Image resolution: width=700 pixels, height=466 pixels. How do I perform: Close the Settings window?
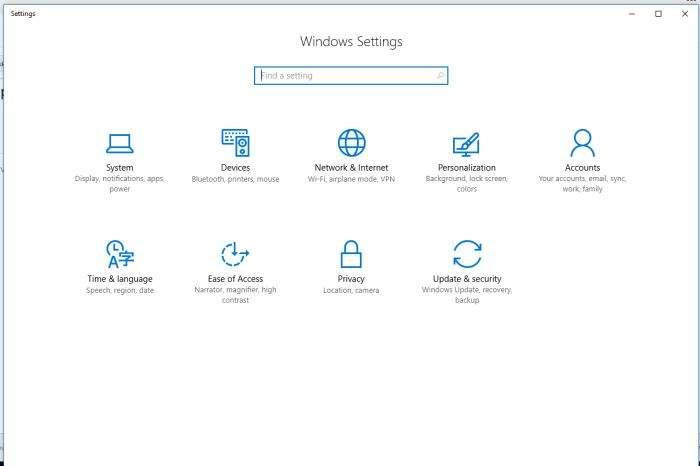[x=685, y=14]
